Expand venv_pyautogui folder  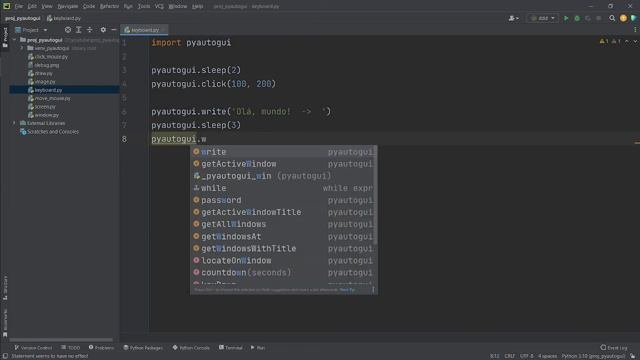pos(22,48)
